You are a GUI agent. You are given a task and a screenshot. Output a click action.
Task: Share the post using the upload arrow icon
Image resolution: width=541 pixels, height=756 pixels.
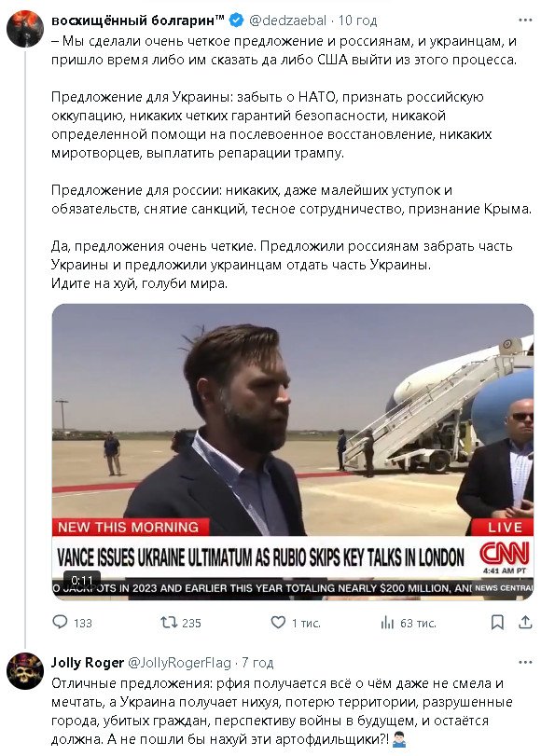(x=525, y=623)
